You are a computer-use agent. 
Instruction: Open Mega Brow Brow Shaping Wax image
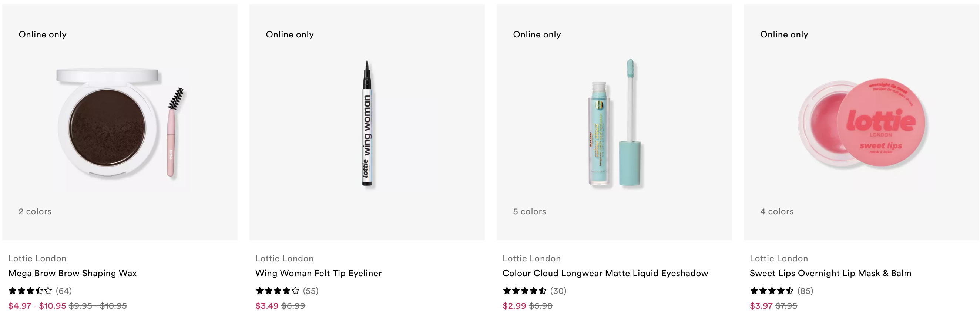click(120, 123)
